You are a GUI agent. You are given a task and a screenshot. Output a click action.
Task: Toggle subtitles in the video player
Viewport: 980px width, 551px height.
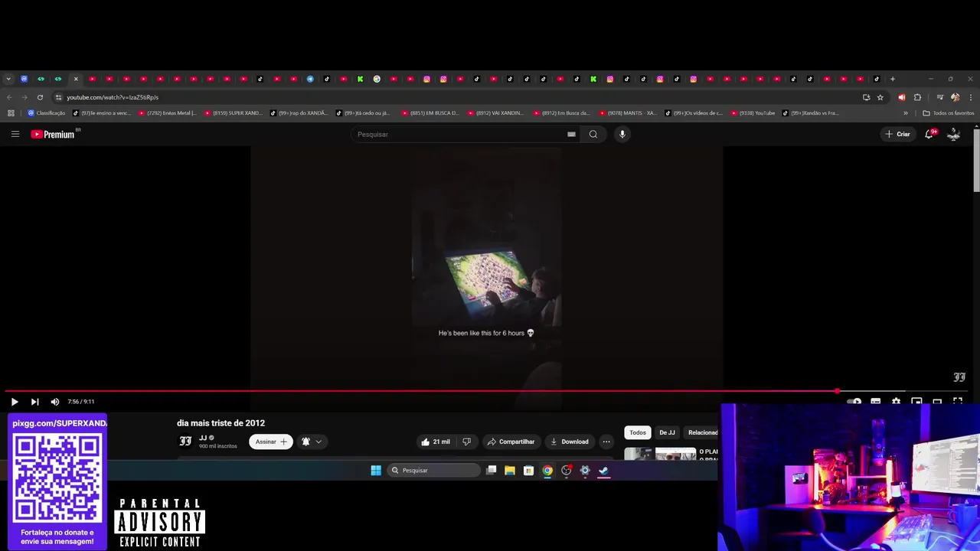[875, 401]
